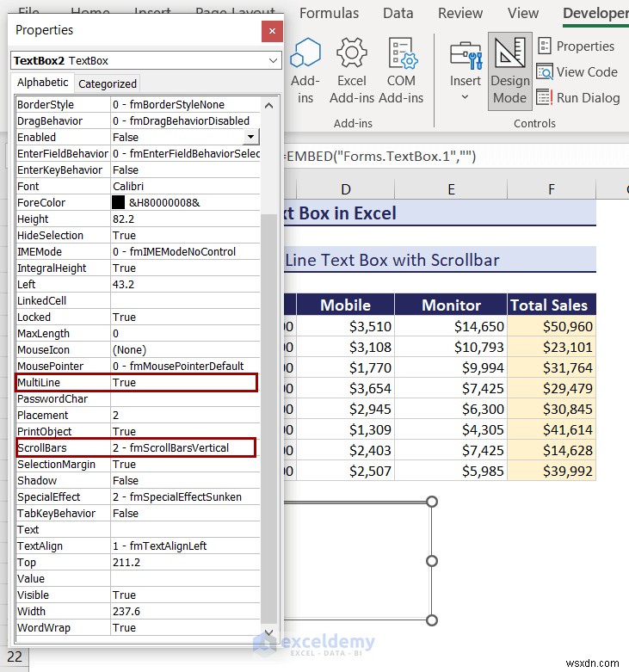Click the property list scroll-up arrow
Screen dimensions: 629x672
pos(269,106)
